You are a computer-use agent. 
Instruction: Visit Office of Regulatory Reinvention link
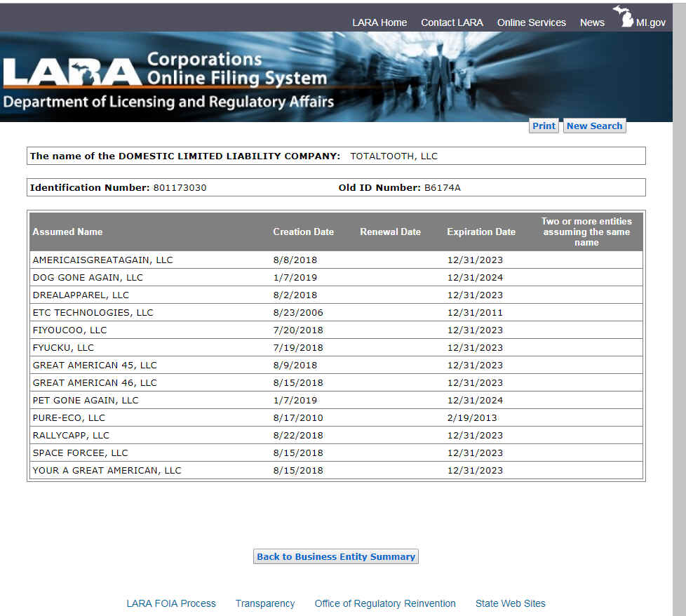pyautogui.click(x=385, y=603)
